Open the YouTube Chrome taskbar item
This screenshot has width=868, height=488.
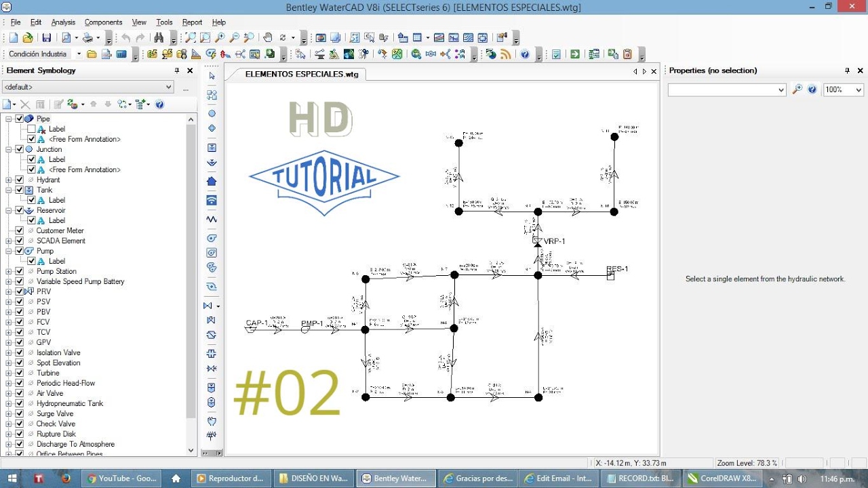(x=123, y=479)
